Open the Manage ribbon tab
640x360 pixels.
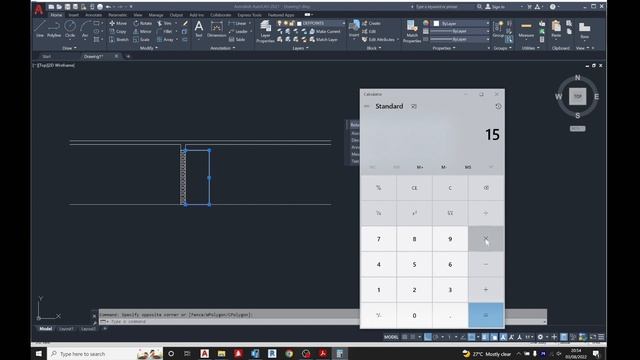click(156, 15)
